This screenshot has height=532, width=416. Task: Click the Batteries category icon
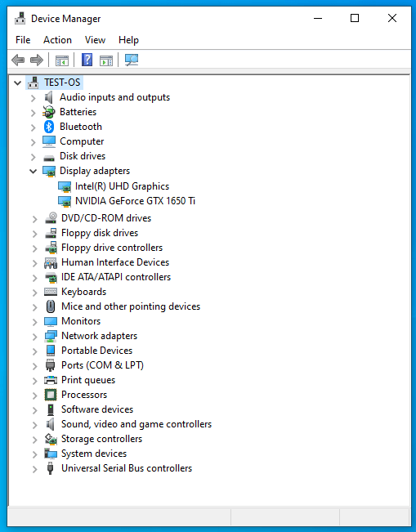click(x=49, y=112)
